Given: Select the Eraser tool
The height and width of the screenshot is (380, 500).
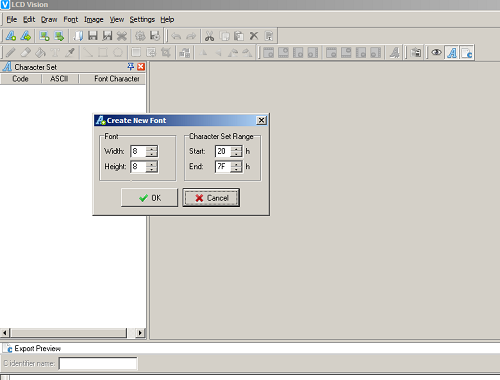Looking at the screenshot, I should 26,53.
